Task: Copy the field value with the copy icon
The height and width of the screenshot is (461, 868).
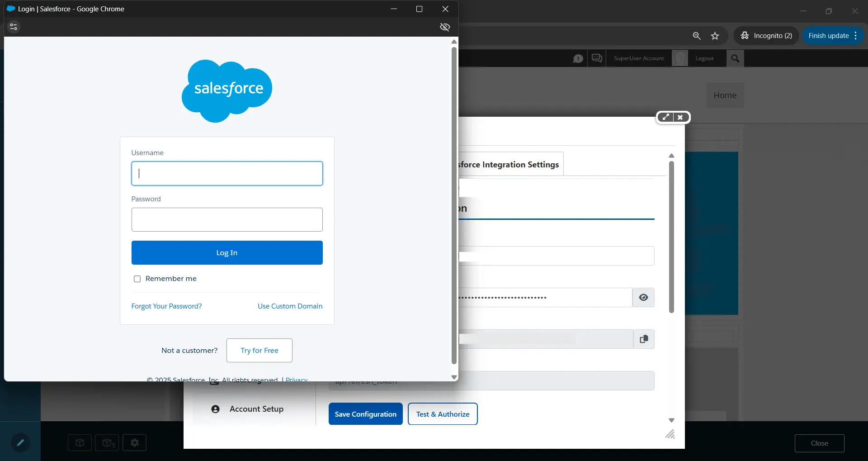Action: coord(644,339)
